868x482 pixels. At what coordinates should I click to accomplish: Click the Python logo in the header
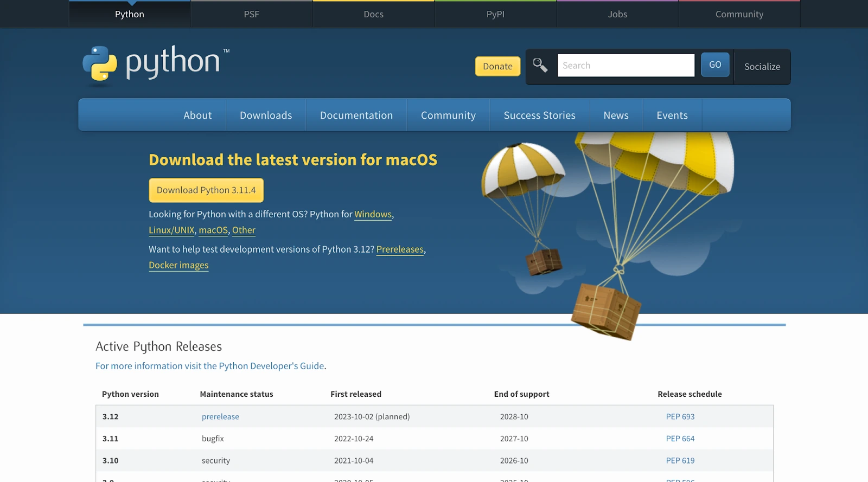[x=156, y=65]
